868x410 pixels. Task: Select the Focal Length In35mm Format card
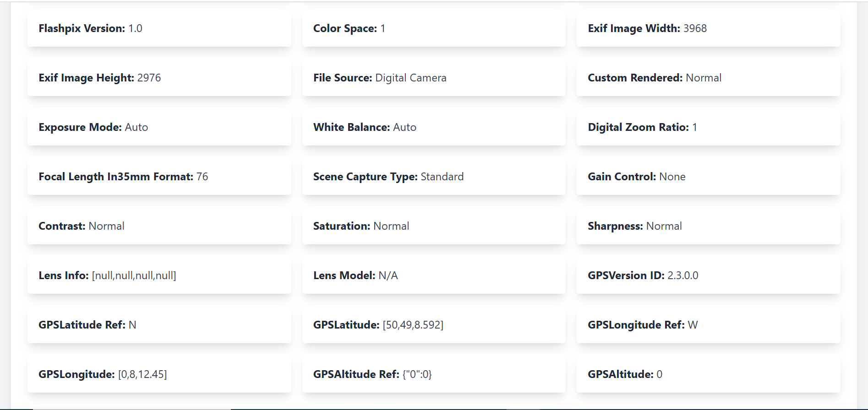159,177
